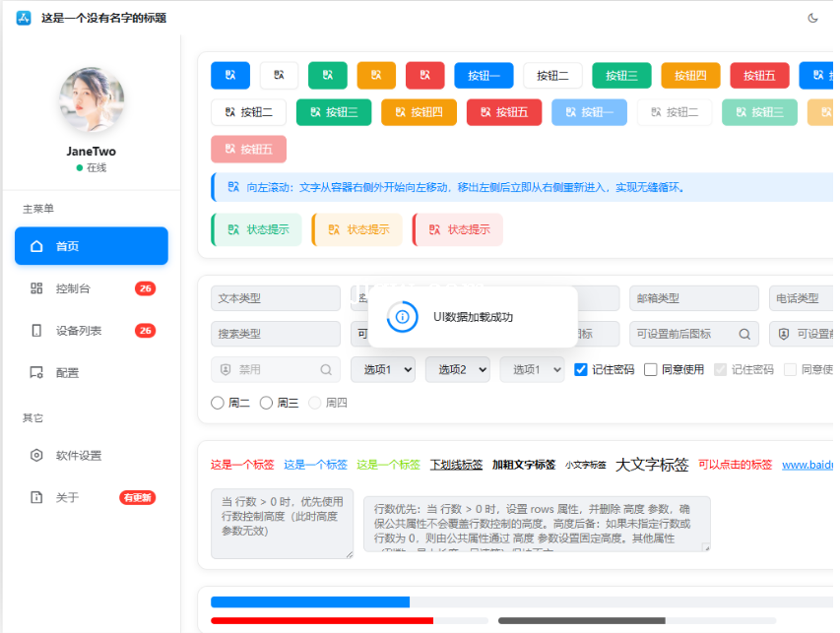Click the green icon-only button

pos(328,75)
